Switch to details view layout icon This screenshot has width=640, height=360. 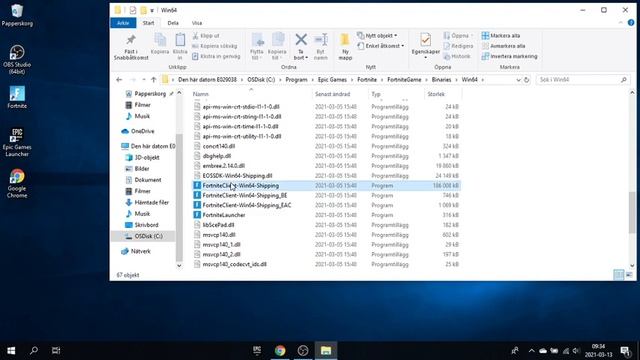[619, 275]
